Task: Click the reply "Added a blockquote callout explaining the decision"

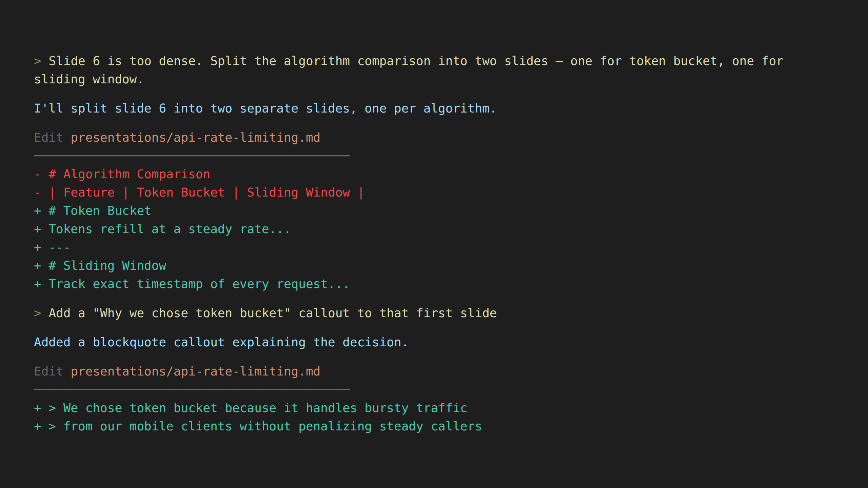Action: 220,343
